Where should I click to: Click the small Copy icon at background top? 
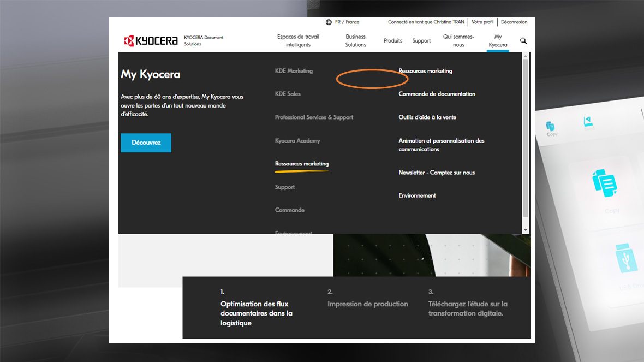[550, 127]
